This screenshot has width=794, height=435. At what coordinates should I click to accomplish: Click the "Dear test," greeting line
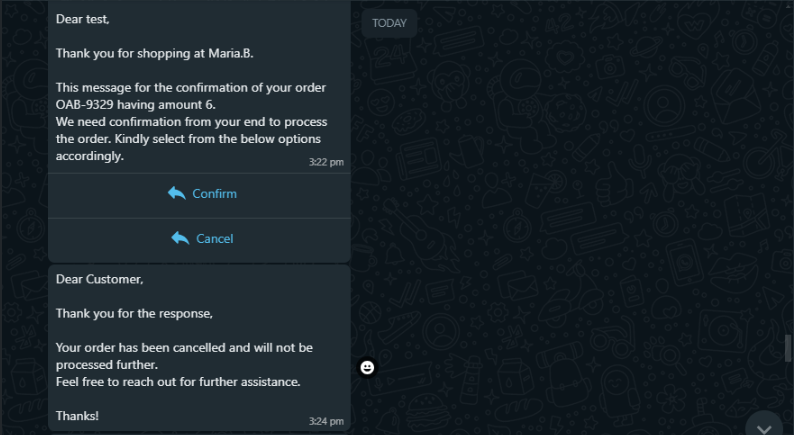click(x=83, y=19)
